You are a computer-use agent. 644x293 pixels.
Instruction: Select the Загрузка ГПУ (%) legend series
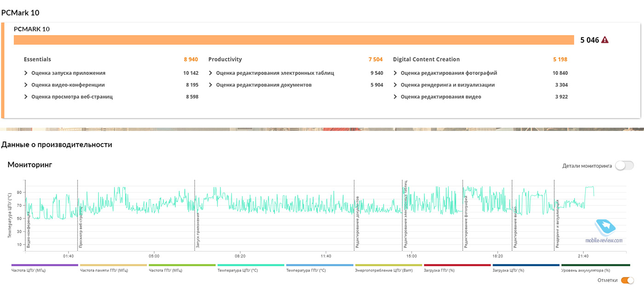(x=458, y=268)
